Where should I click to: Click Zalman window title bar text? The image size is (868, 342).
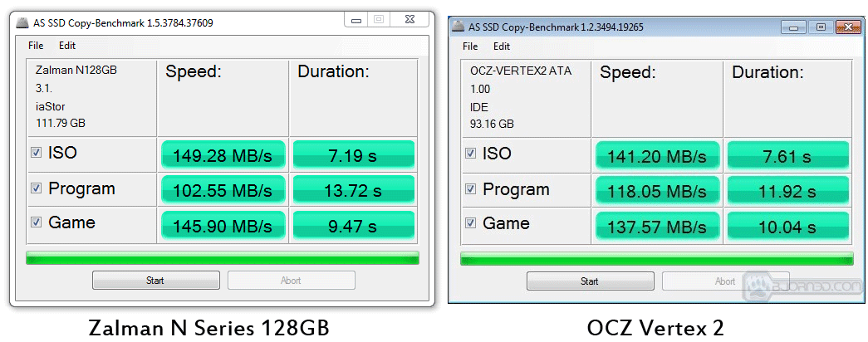click(x=123, y=22)
